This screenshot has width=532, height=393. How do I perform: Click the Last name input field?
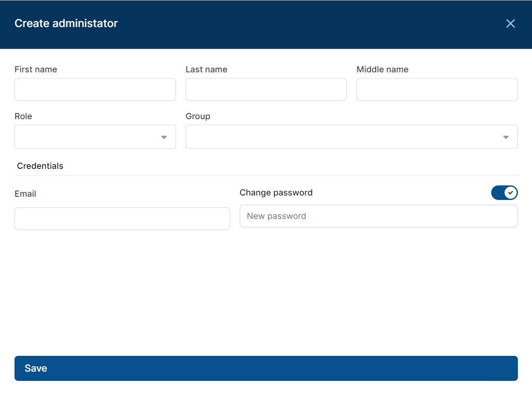coord(266,89)
